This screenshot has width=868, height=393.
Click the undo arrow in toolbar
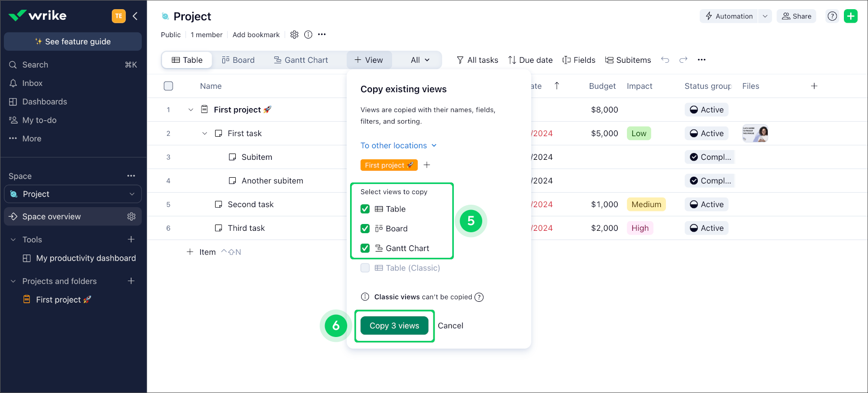pyautogui.click(x=665, y=60)
